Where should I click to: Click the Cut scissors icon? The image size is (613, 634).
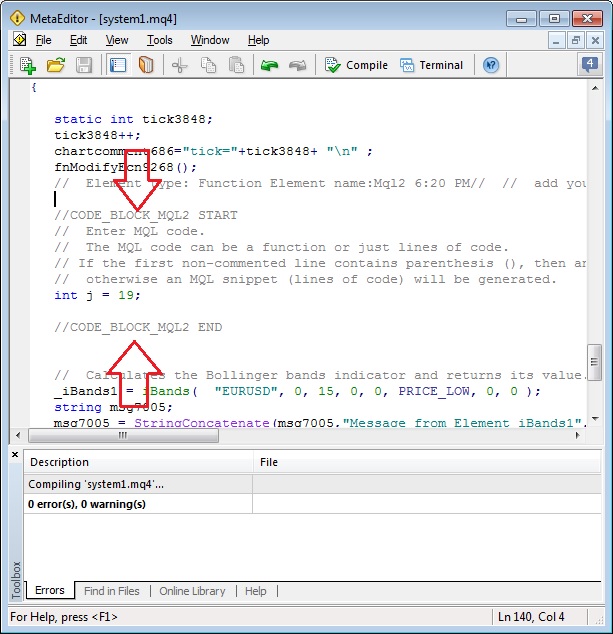(180, 65)
